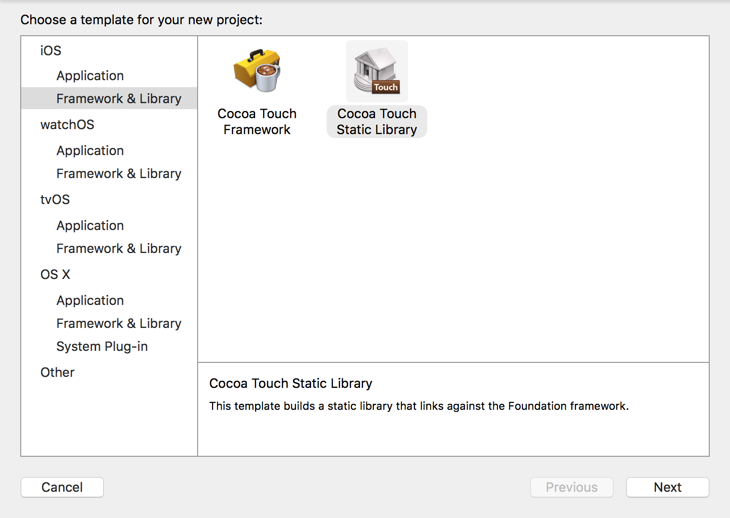The image size is (730, 518).
Task: Select OS X Application category
Action: [90, 300]
